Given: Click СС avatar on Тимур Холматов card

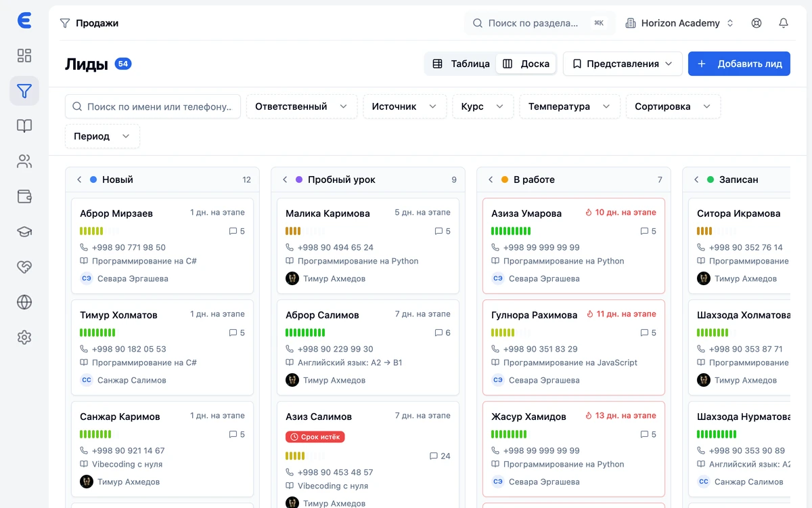Looking at the screenshot, I should [x=87, y=380].
